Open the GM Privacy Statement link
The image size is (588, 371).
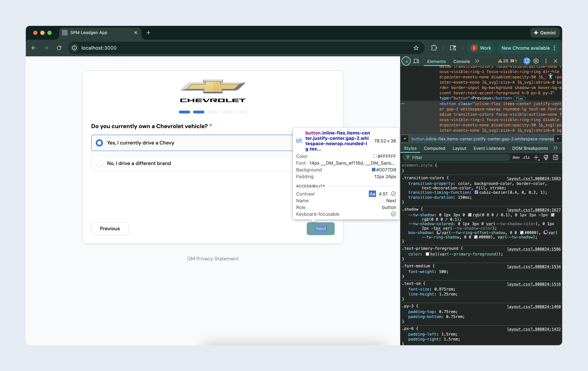(213, 259)
